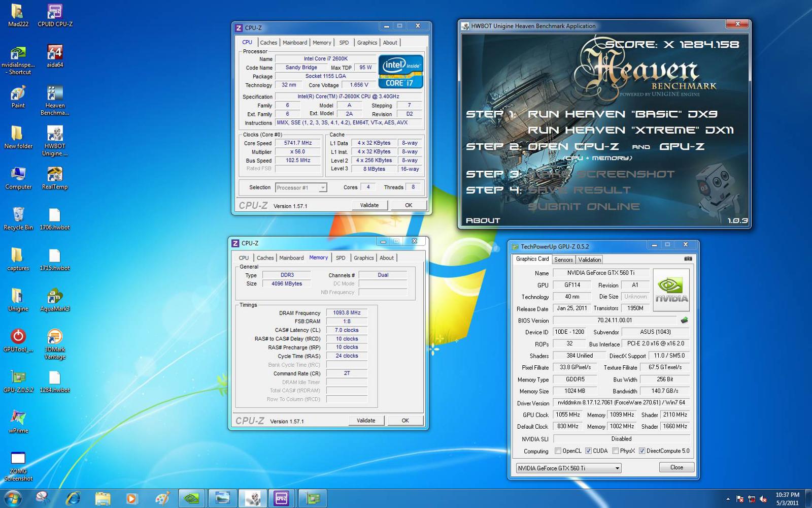Click OK in top CPU-Z window
Screen dimensions: 812x508
coord(409,205)
